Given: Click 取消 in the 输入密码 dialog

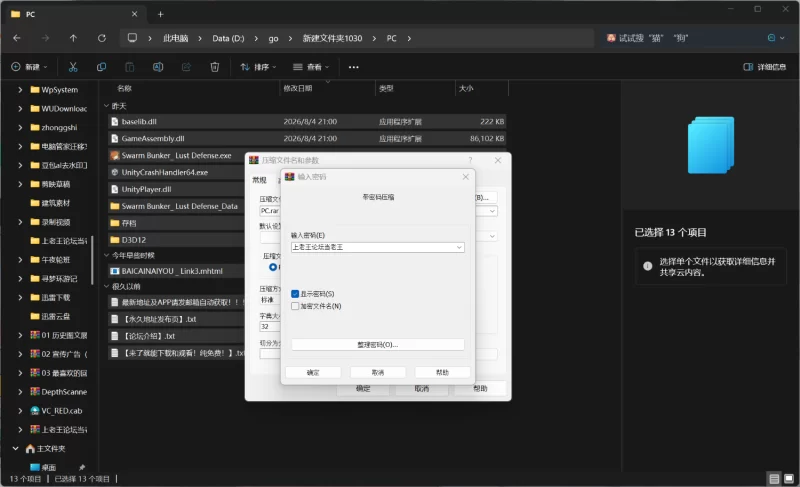Looking at the screenshot, I should (378, 372).
